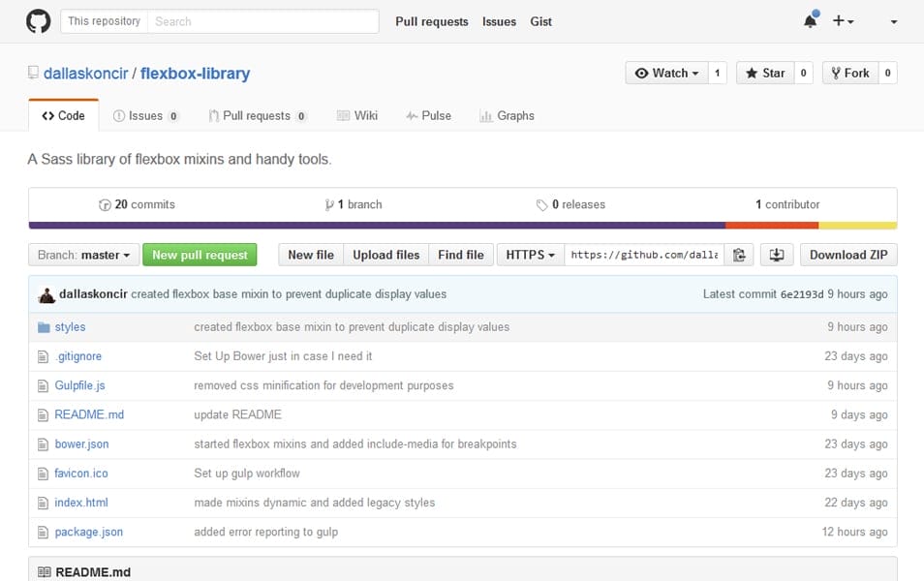Image resolution: width=924 pixels, height=581 pixels.
Task: Open the forks count 0 badge
Action: point(887,73)
